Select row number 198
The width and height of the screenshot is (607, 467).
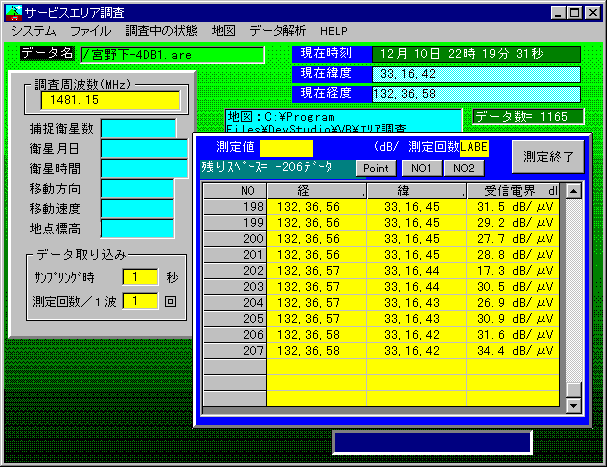pyautogui.click(x=235, y=207)
